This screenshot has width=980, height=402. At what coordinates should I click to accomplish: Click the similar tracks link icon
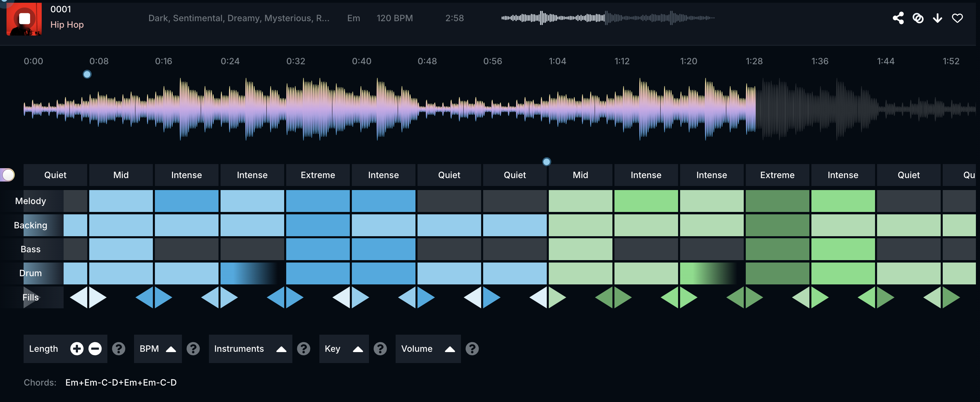918,18
